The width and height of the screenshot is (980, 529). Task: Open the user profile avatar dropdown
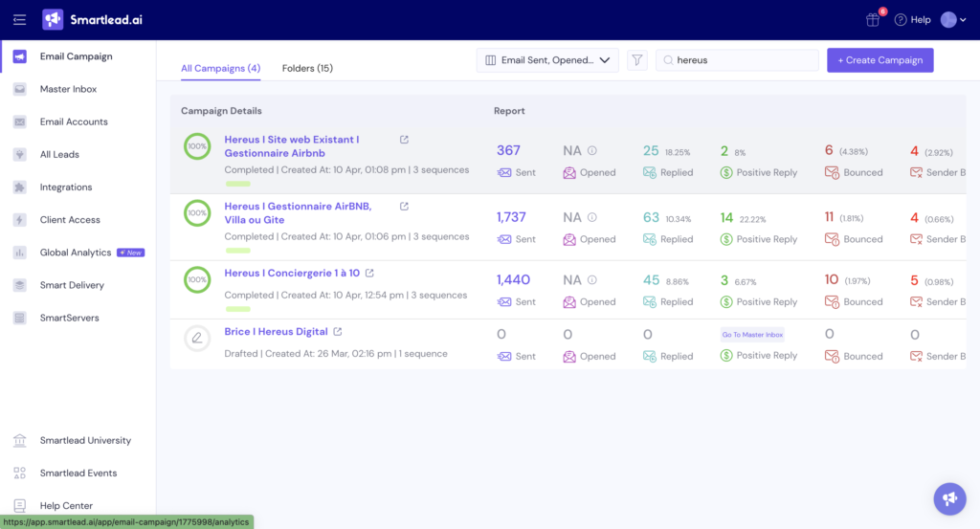click(953, 19)
